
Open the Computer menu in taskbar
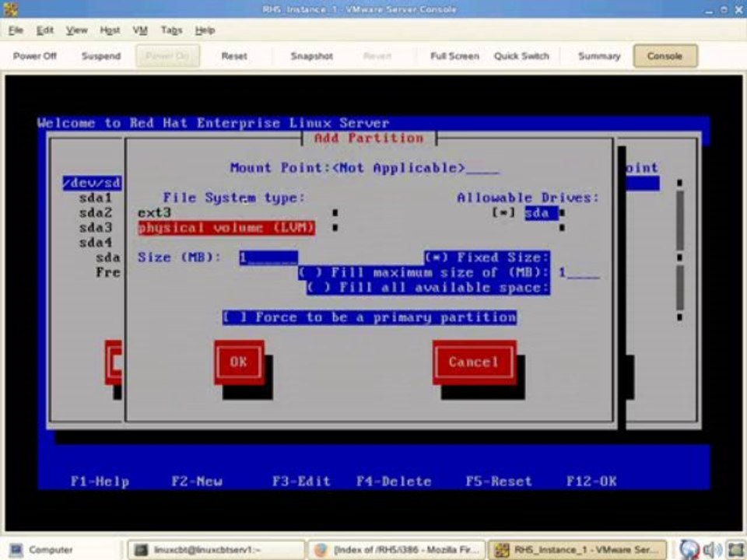coord(42,550)
